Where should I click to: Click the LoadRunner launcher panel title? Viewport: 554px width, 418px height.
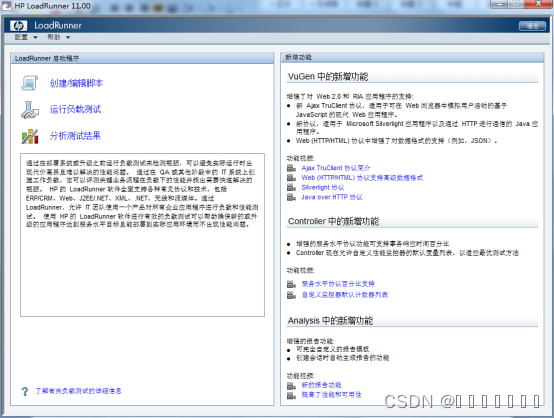click(47, 58)
